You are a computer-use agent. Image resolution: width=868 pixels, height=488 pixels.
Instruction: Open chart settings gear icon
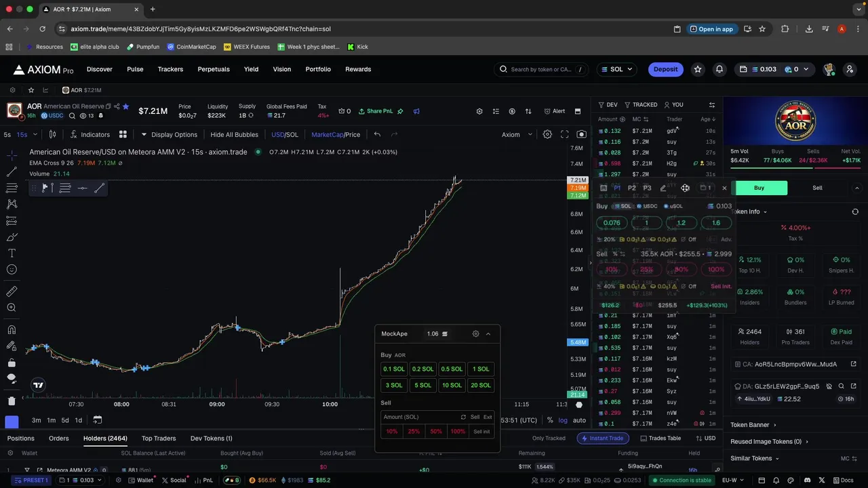(547, 134)
